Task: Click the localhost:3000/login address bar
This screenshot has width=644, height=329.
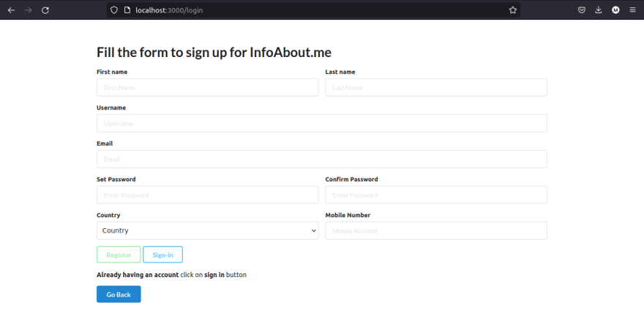Action: tap(313, 10)
